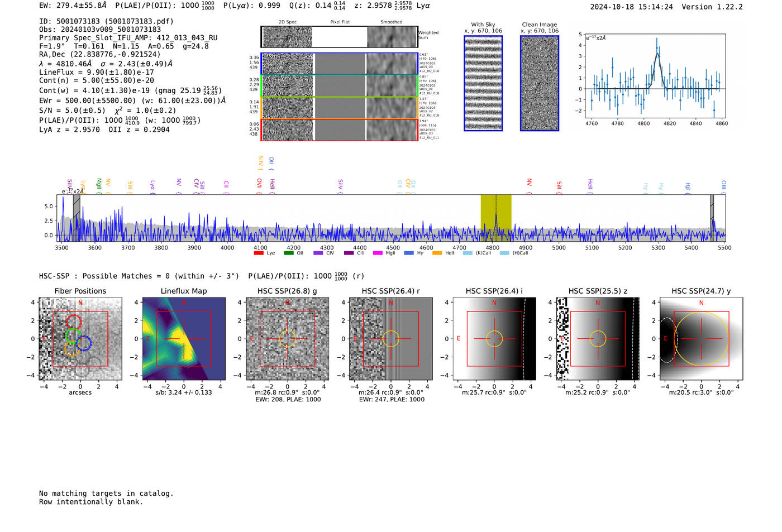The image size is (782, 532).
Task: Select "No matching targets in catalog." text
Action: coord(106,493)
